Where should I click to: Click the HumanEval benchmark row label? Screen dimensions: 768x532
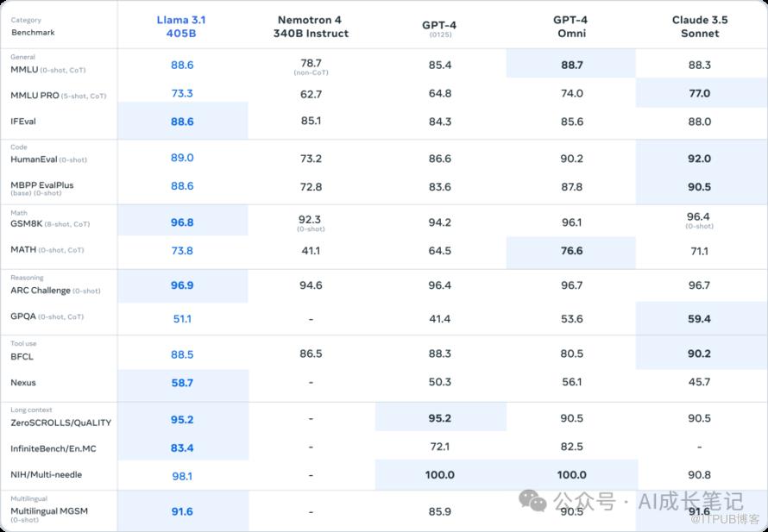pyautogui.click(x=48, y=160)
